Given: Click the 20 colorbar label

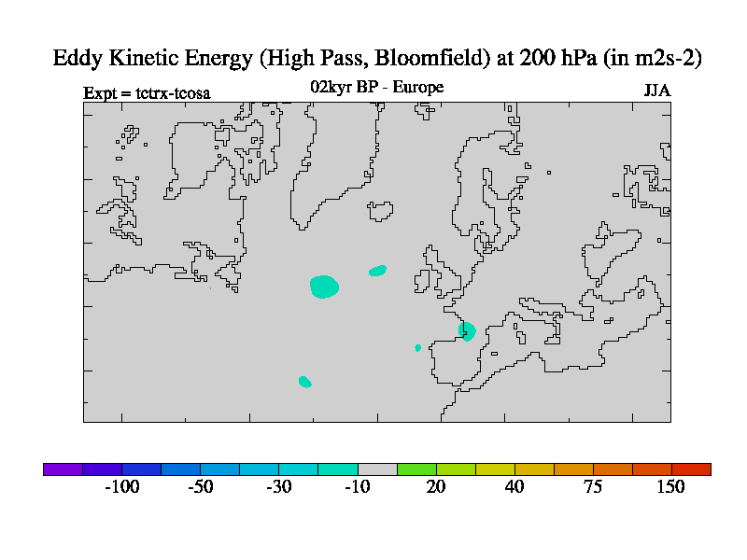Looking at the screenshot, I should [436, 487].
